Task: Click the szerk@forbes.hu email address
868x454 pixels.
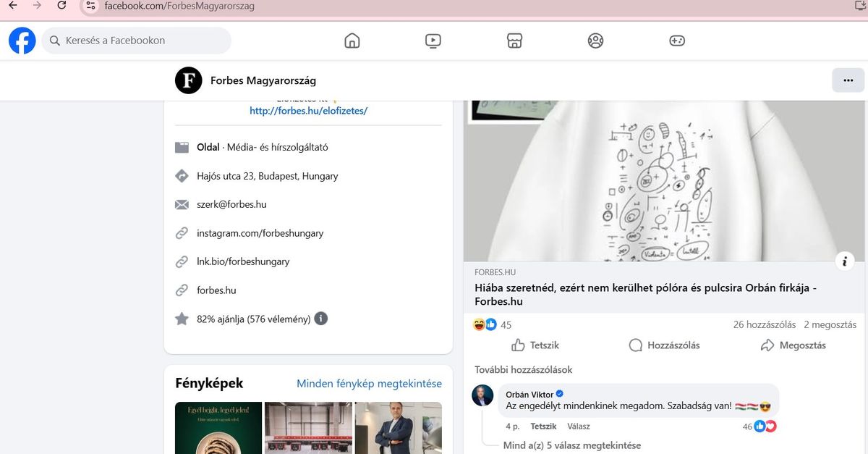Action: tap(231, 204)
